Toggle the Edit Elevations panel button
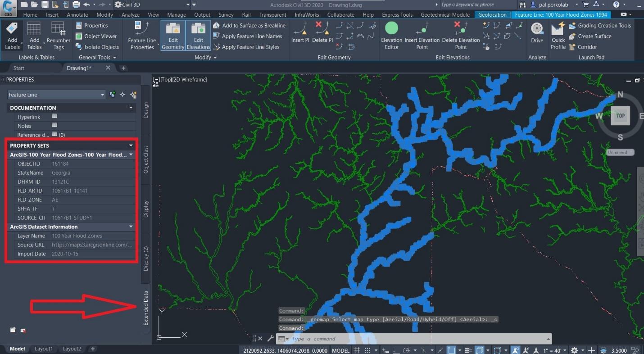Image resolution: width=644 pixels, height=354 pixels. (198, 35)
